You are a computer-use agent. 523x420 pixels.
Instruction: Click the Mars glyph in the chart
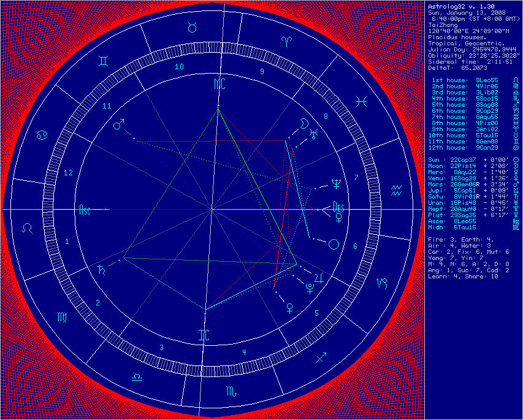point(119,124)
